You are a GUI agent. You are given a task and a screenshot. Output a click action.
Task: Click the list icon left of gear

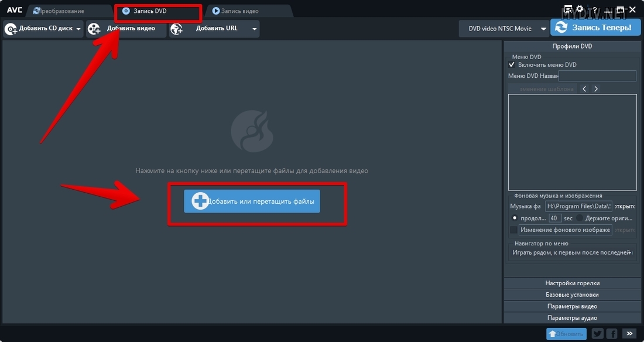pyautogui.click(x=567, y=10)
